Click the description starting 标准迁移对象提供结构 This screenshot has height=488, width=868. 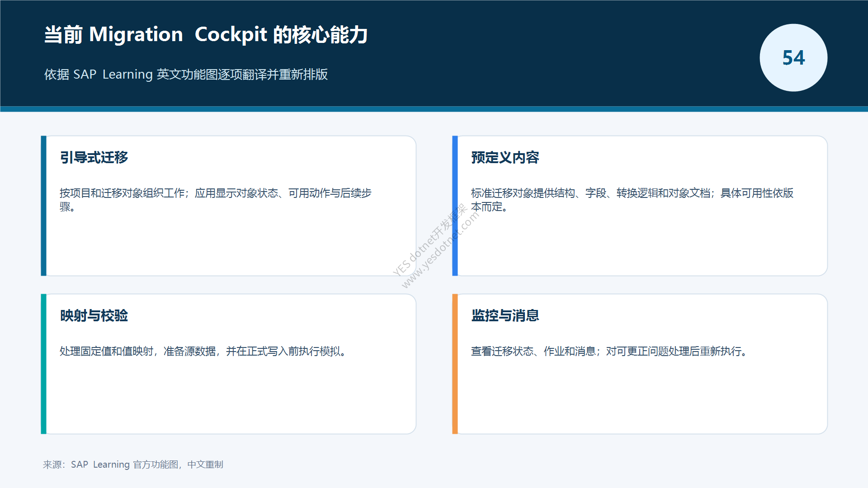[632, 200]
